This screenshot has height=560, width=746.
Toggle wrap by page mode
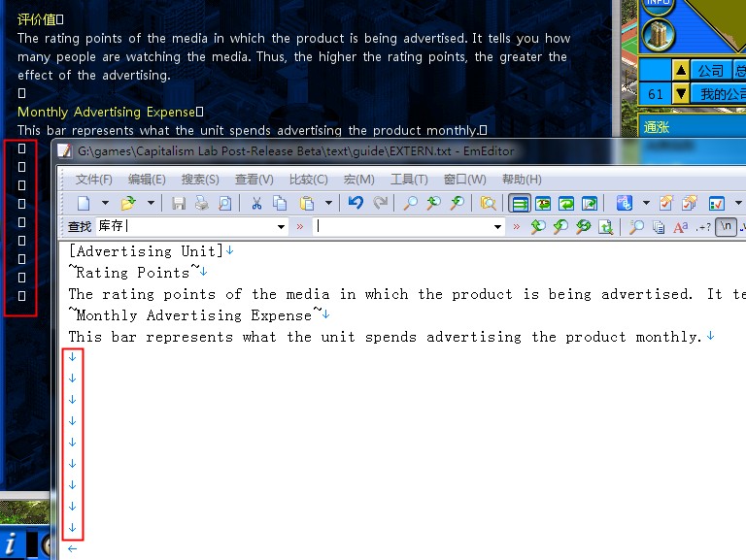point(590,204)
